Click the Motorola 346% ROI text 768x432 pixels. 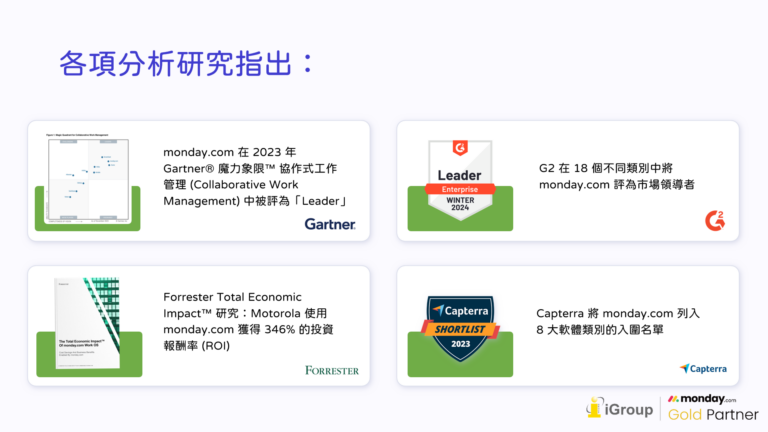tap(248, 321)
